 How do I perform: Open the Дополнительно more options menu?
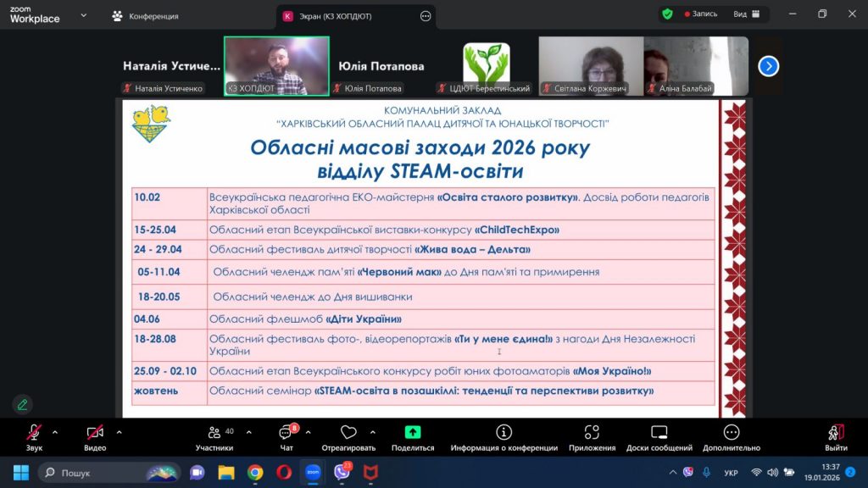[x=731, y=437]
